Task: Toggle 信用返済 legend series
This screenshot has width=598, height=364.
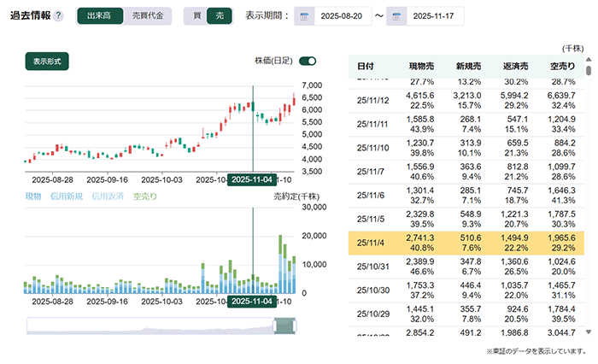Action: [108, 197]
